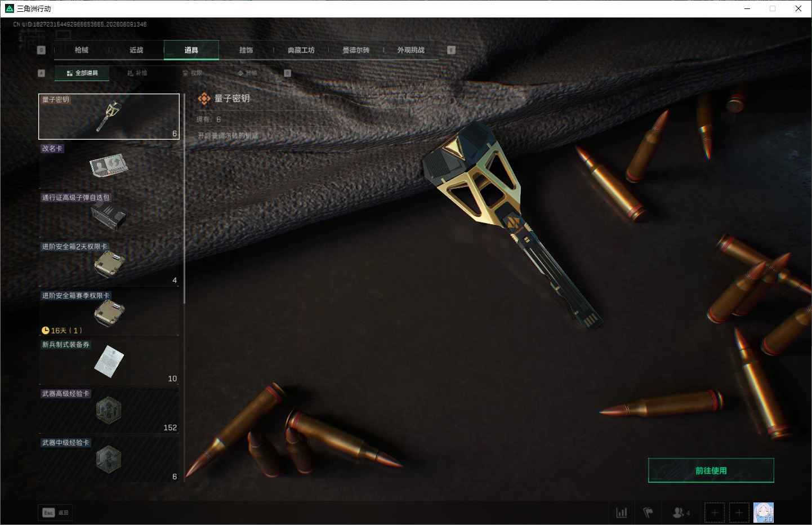Click the 前往使用 button
812x525 pixels.
711,470
